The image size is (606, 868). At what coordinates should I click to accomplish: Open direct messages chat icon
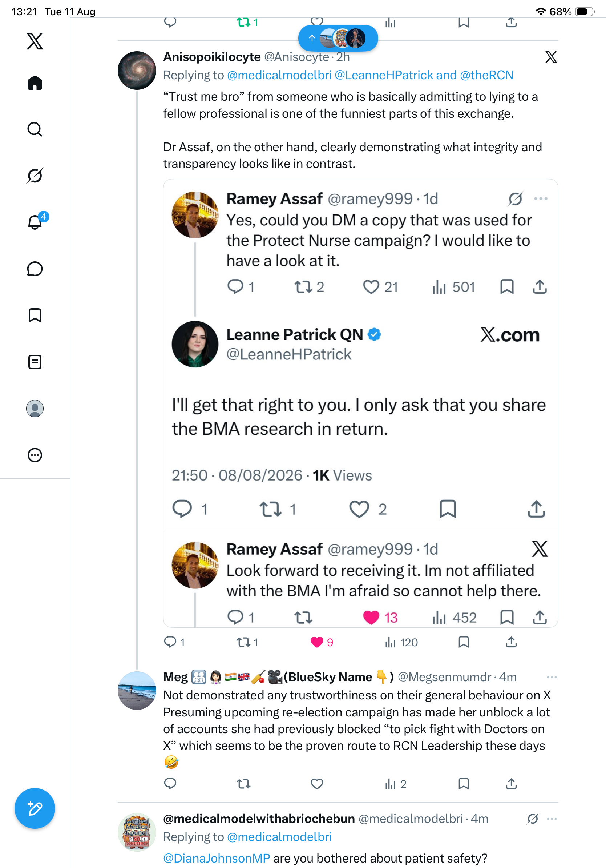[35, 269]
